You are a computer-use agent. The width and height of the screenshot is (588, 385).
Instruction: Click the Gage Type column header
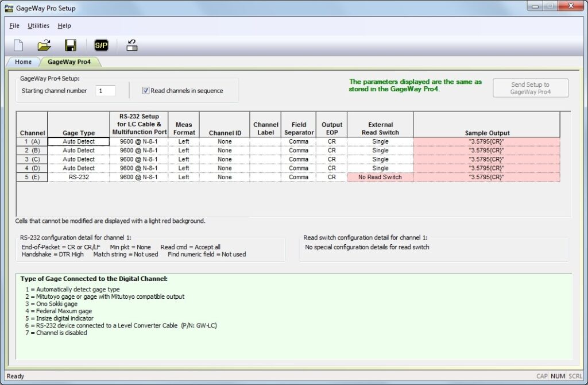point(79,125)
